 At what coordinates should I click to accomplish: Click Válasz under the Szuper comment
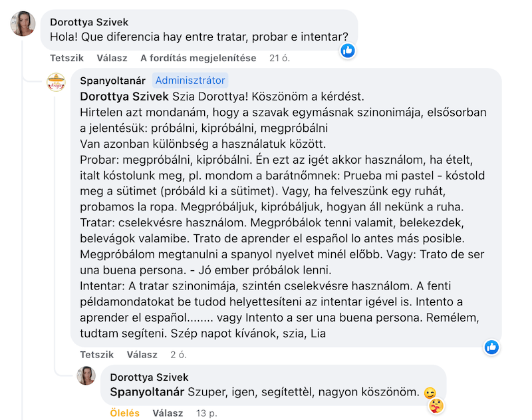(x=168, y=413)
